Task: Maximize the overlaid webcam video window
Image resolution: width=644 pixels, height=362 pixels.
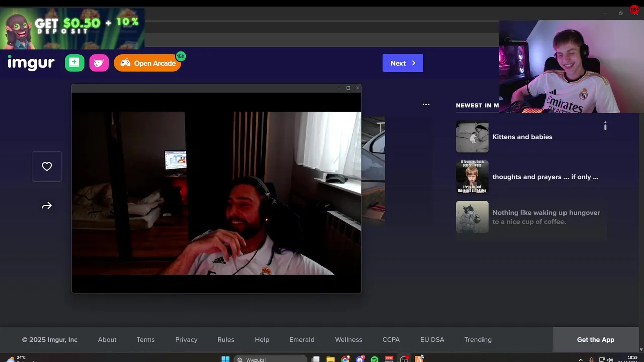Action: pos(348,88)
